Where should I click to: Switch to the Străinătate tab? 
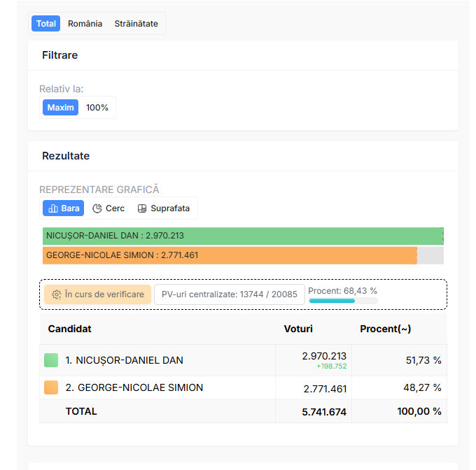[136, 24]
